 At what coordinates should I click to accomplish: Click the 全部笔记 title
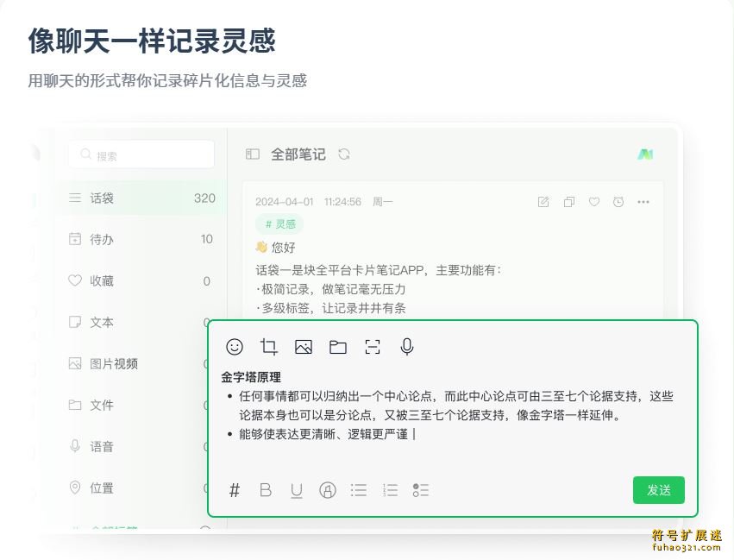point(298,154)
